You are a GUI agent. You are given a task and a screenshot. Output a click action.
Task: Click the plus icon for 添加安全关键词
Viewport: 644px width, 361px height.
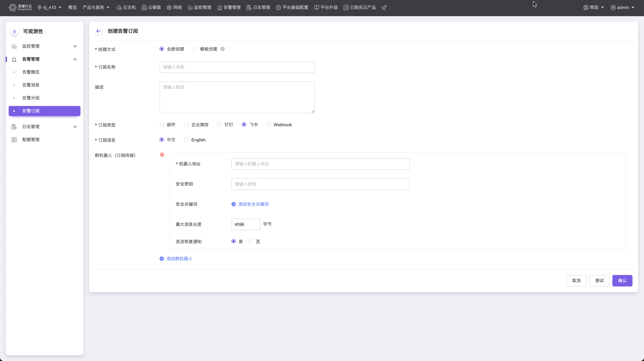[233, 204]
